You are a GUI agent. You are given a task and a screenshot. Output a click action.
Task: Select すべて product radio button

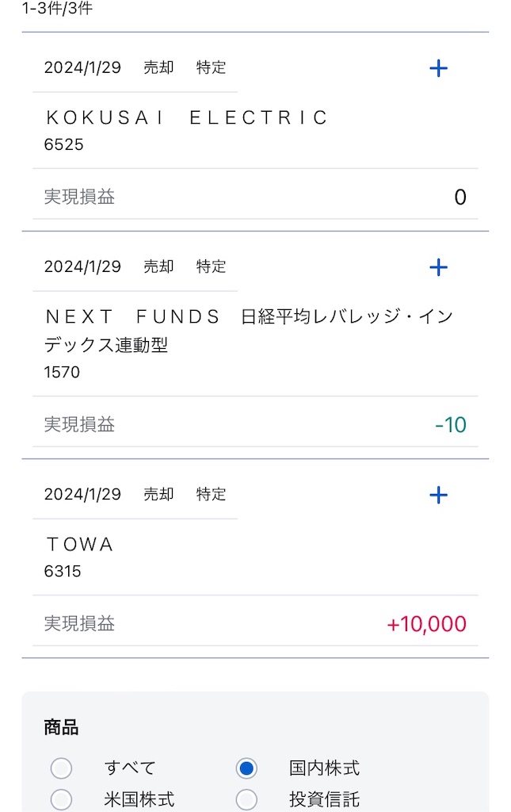click(61, 768)
